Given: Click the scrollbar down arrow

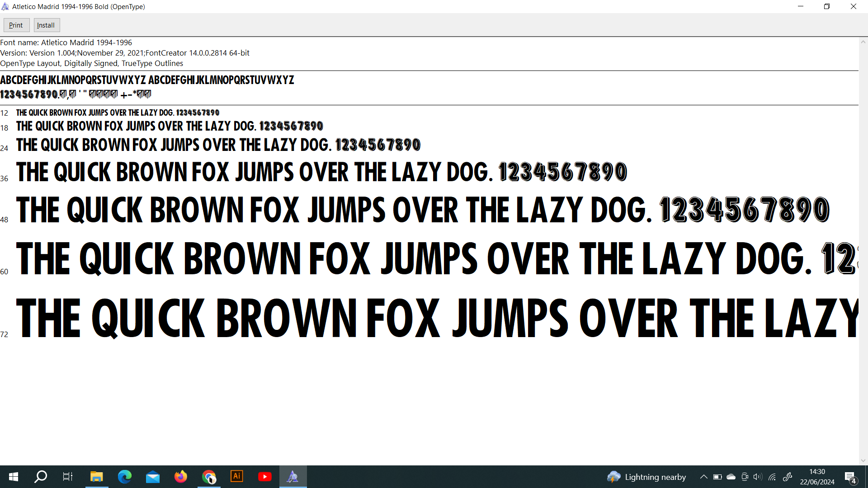Looking at the screenshot, I should click(863, 460).
